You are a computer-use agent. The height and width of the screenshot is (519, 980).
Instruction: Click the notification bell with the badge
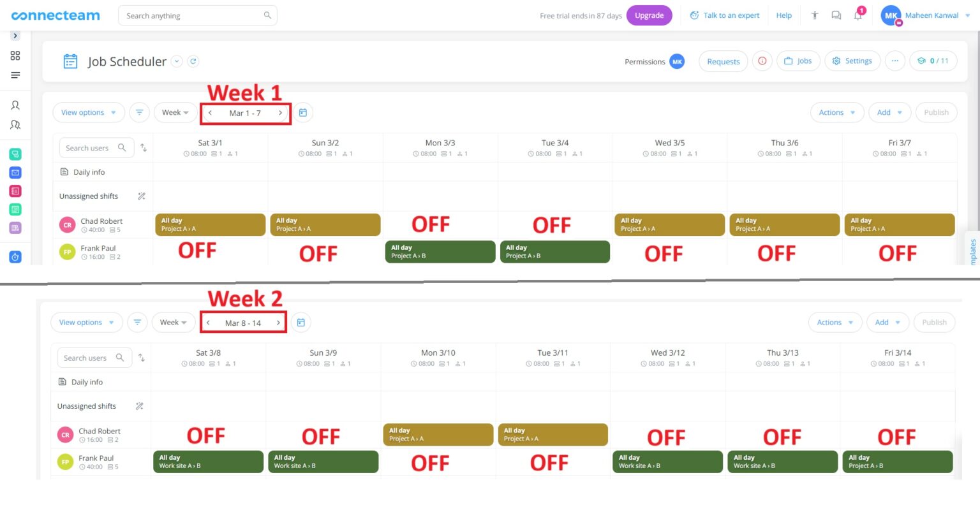click(x=857, y=15)
